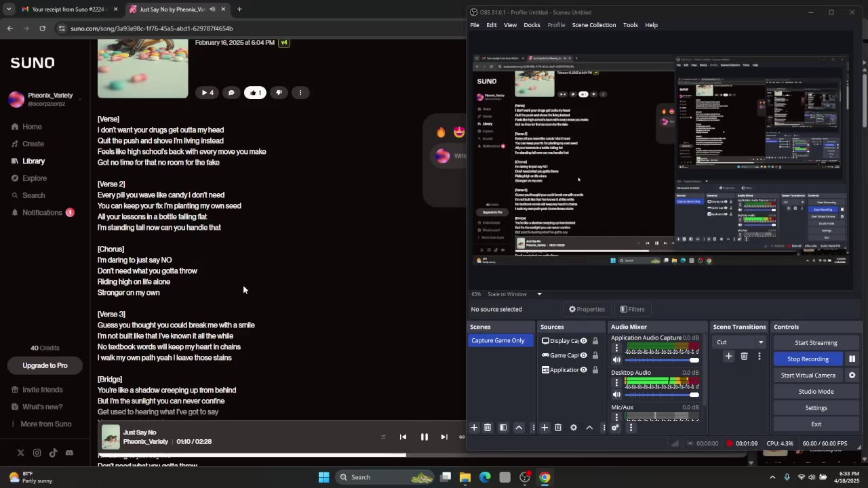868x488 pixels.
Task: Open Desktop Audio three-dot options
Action: click(616, 383)
